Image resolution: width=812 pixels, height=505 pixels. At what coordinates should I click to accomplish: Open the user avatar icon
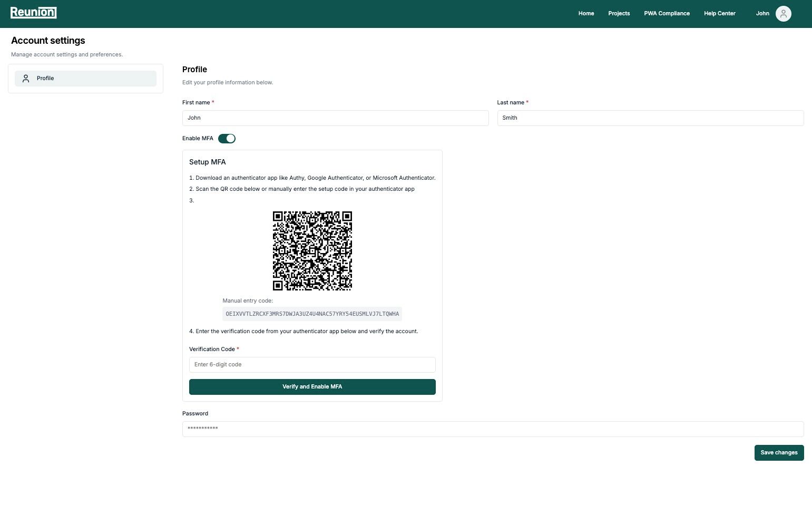(x=783, y=14)
